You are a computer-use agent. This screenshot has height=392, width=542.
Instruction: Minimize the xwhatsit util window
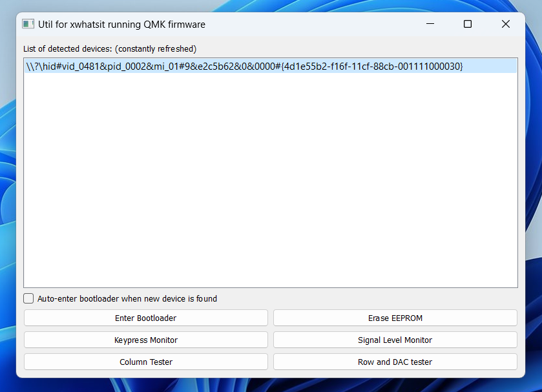click(430, 24)
